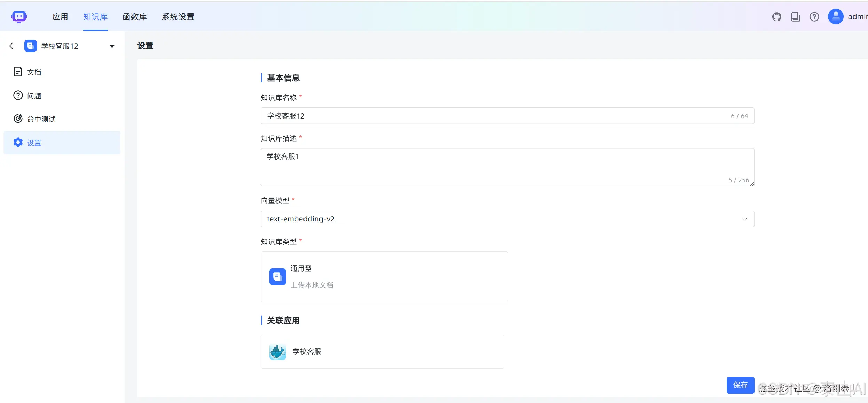The image size is (868, 403).
Task: Click the robot logo at top left
Action: click(x=19, y=16)
